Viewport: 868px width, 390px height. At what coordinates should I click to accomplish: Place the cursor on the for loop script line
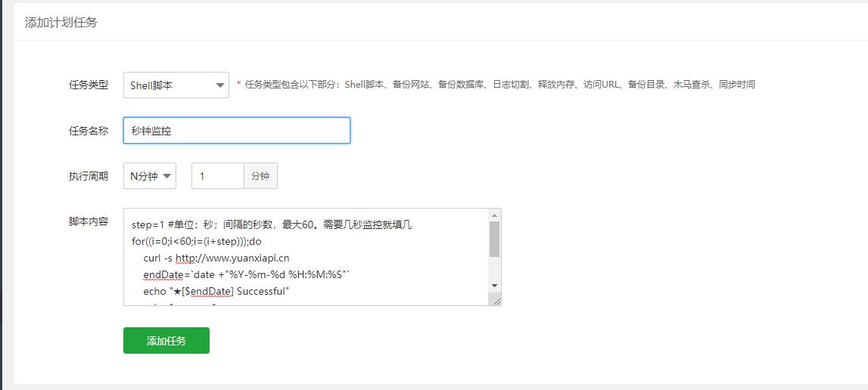pos(196,242)
